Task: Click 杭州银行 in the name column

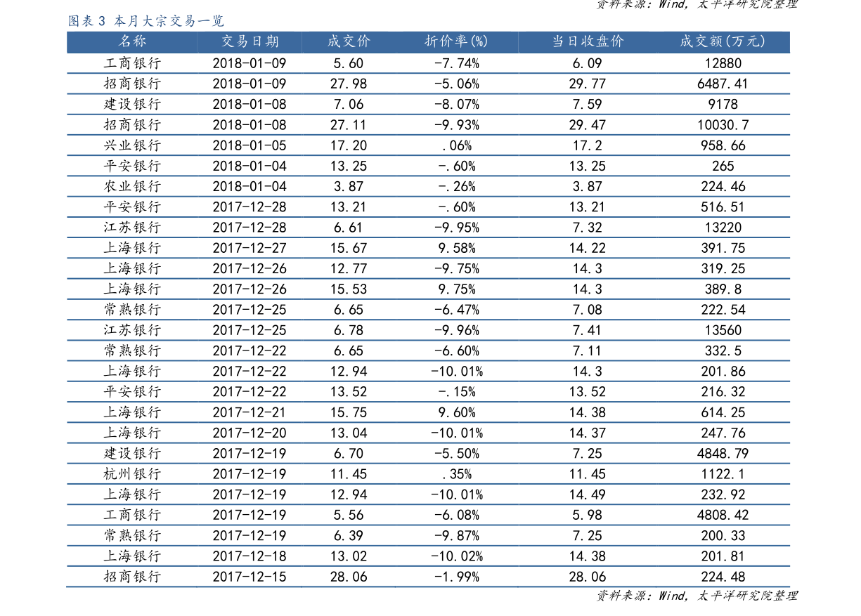Action: (132, 473)
